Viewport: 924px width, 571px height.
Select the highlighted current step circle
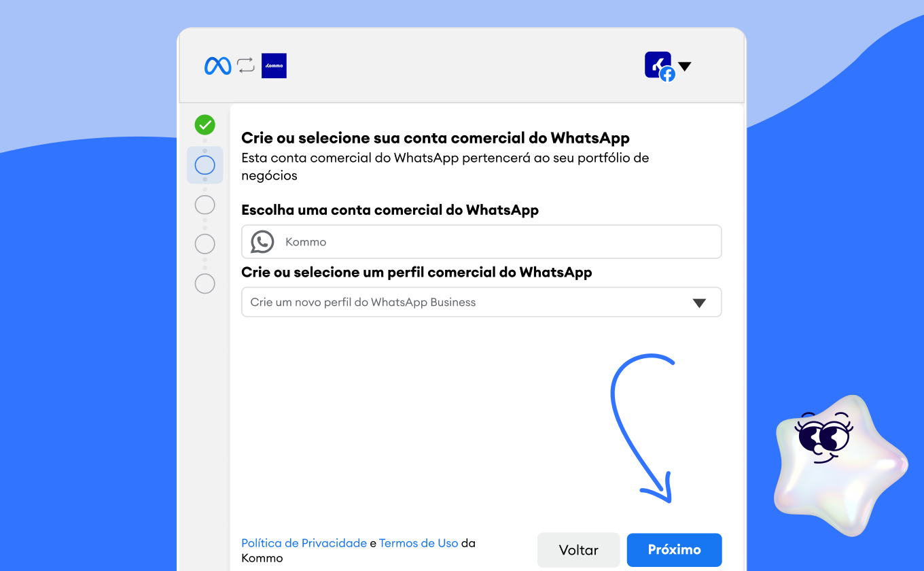(205, 165)
